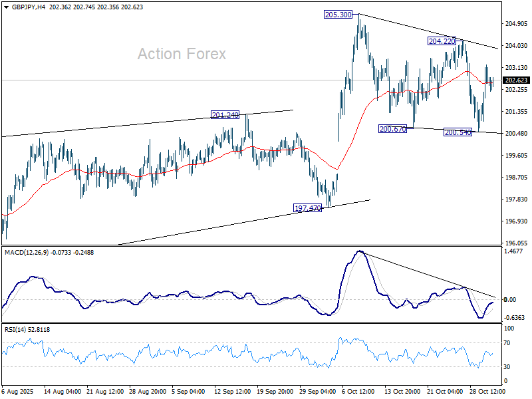
Task: Click the MACD scale value 1.4677
Action: tap(513, 251)
